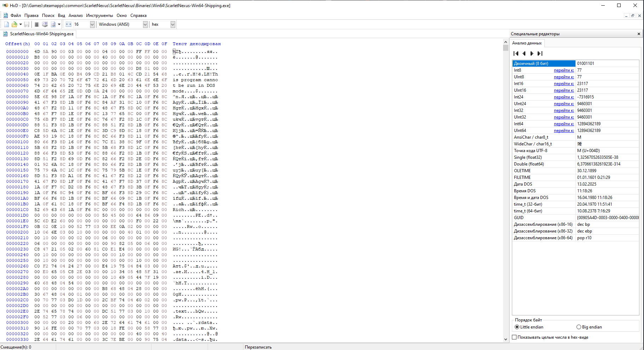Open the bytes per row dropdown showing 16
The image size is (644, 350).
(92, 24)
